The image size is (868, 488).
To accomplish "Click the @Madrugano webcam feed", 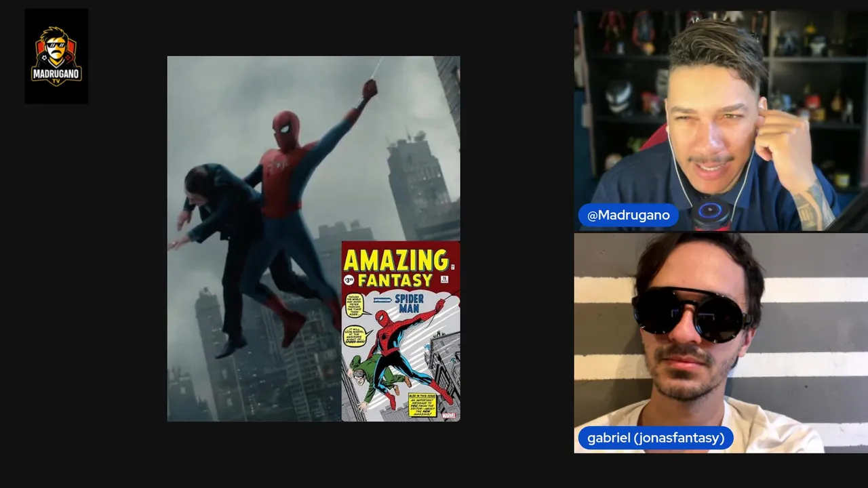I will [721, 121].
